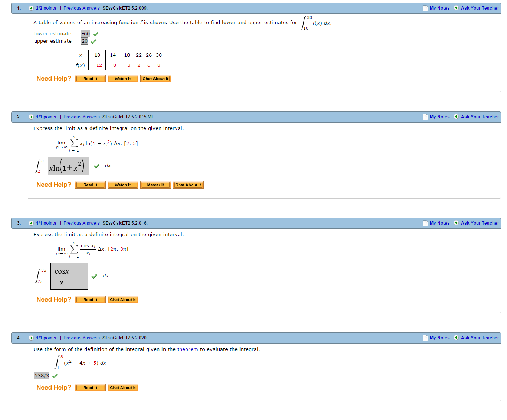
Task: Click the My Notes icon for question 1
Action: click(x=425, y=8)
